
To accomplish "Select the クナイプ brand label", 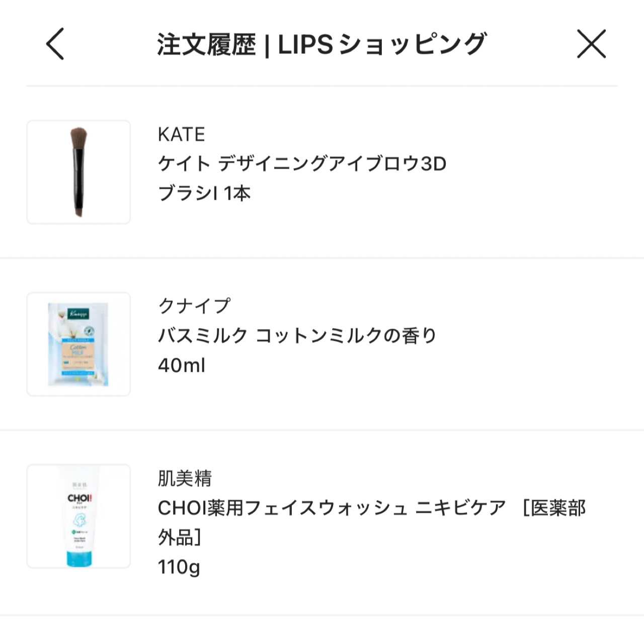I will pos(194,306).
